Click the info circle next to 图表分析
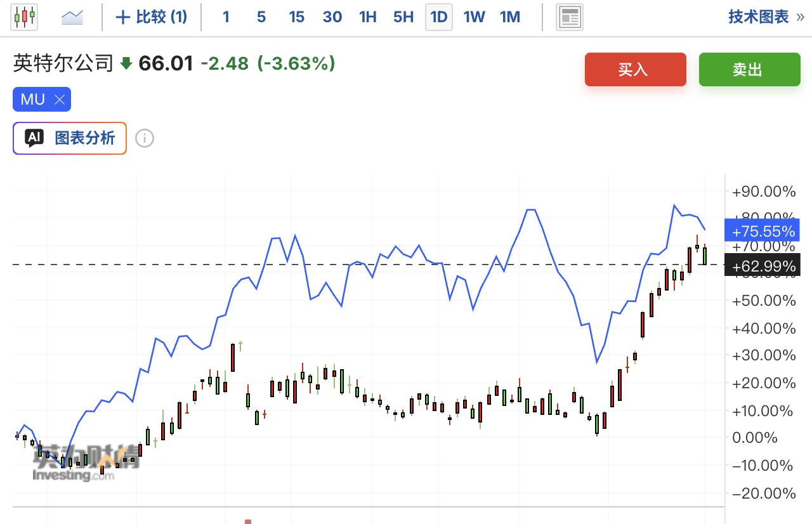Viewport: 812px width, 524px height. pyautogui.click(x=144, y=138)
